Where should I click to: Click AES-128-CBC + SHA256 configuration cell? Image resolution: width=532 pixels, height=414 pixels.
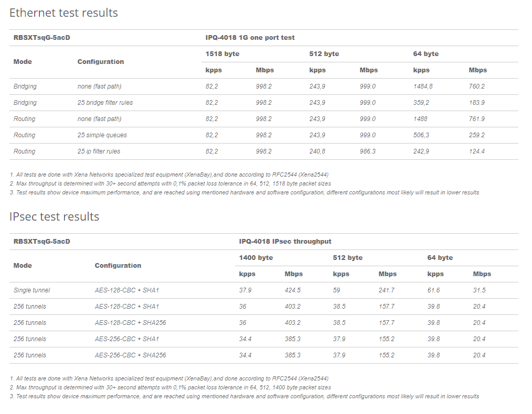130,322
